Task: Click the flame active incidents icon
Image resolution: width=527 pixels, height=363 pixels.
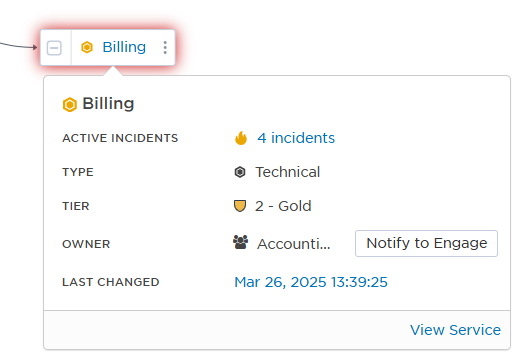Action: pos(241,138)
